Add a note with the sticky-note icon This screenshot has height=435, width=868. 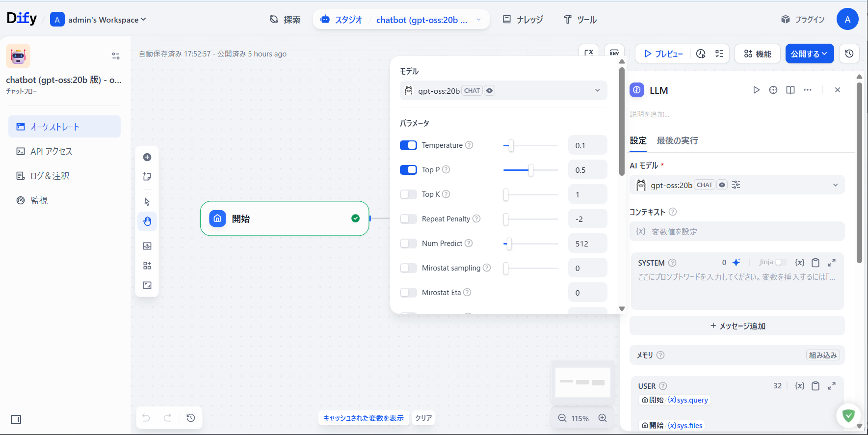tap(147, 177)
